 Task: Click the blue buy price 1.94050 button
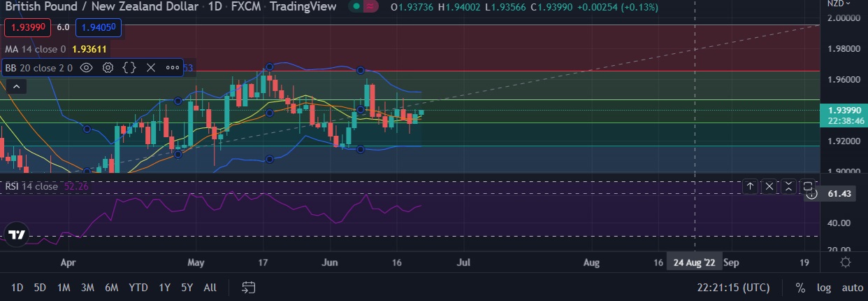coord(99,29)
